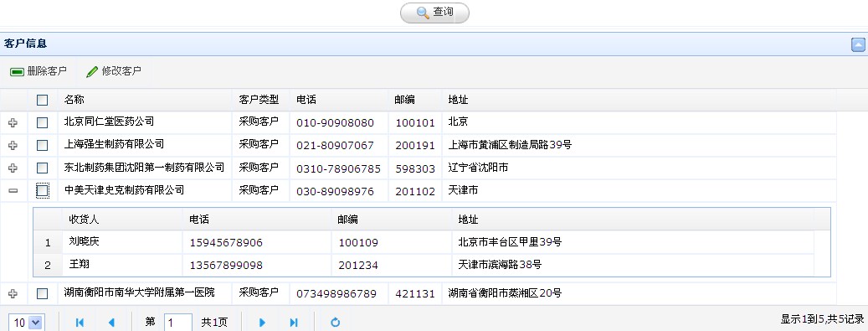Click the 中美天津史克制药有限公司 name cell

tap(145, 190)
